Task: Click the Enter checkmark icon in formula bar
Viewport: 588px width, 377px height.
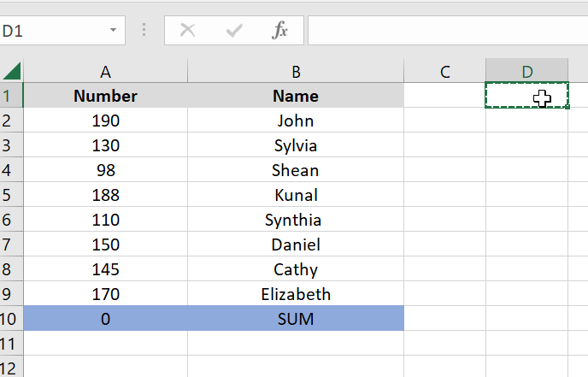Action: point(233,31)
